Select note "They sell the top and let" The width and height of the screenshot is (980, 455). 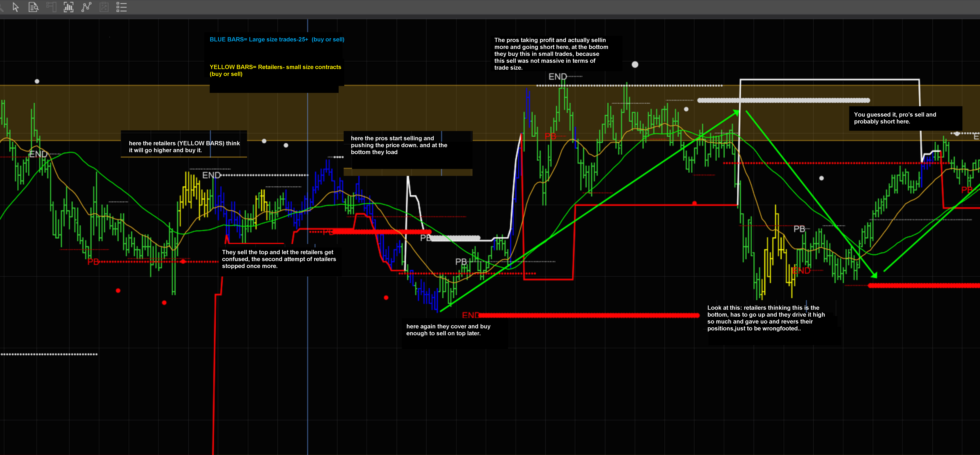(x=279, y=259)
